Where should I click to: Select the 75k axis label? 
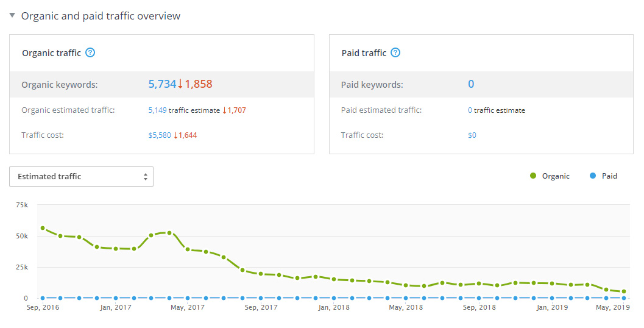click(22, 205)
